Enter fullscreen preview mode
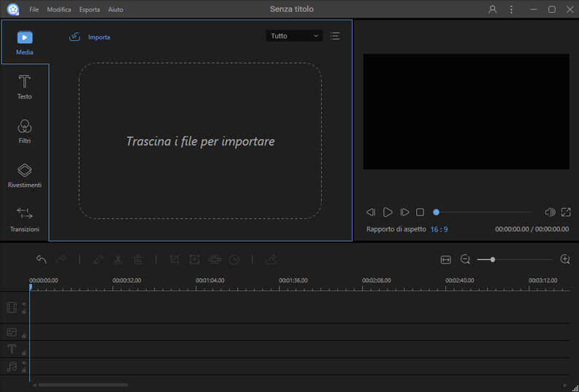579x392 pixels. [566, 212]
